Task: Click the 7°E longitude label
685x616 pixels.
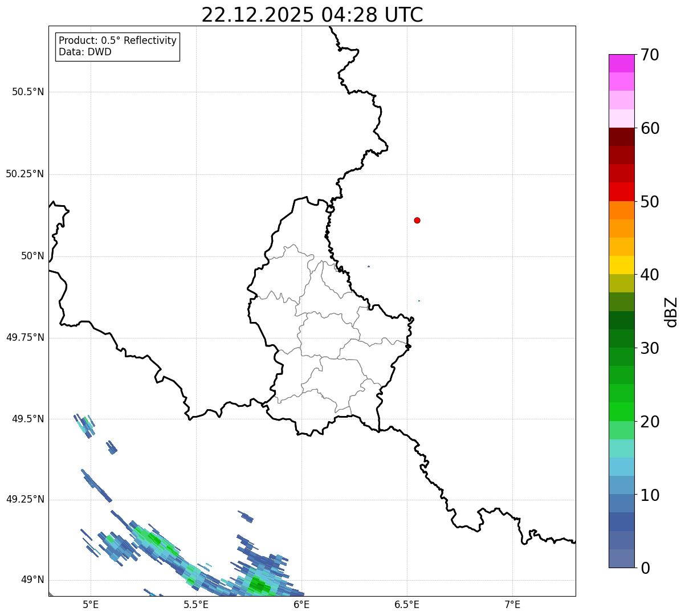Action: (x=512, y=605)
